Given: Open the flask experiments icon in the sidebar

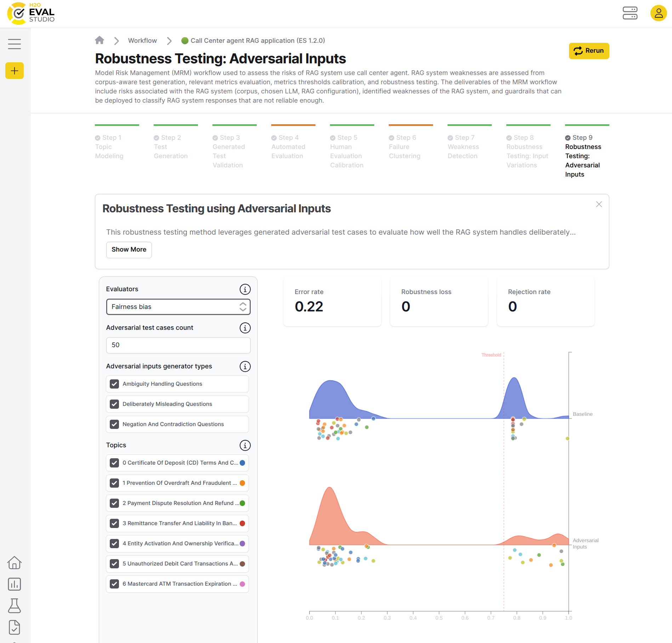Looking at the screenshot, I should point(15,606).
